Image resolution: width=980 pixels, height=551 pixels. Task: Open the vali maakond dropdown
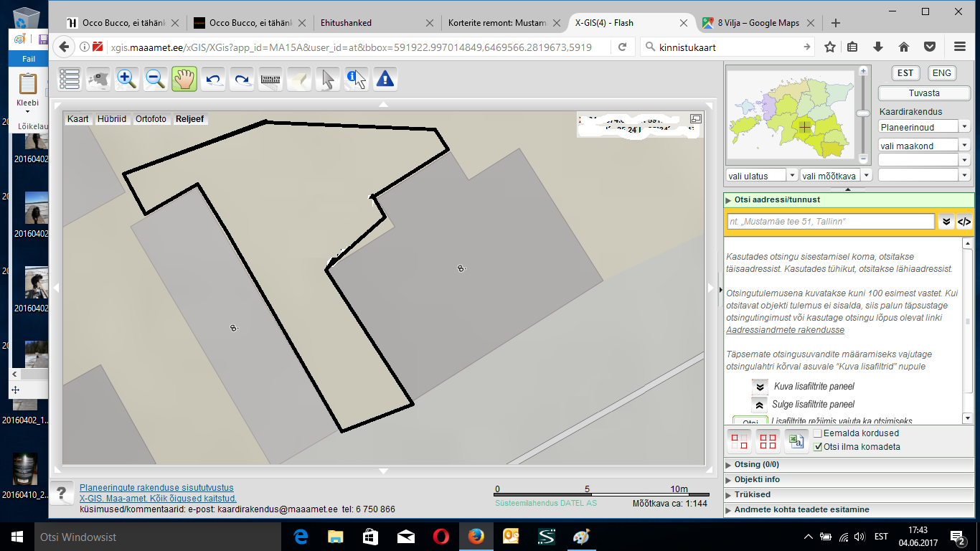click(x=963, y=145)
